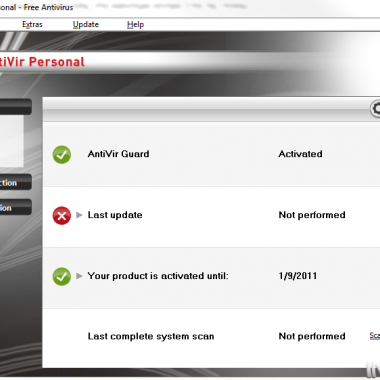
Task: Select the Last update label
Action: pyautogui.click(x=115, y=215)
